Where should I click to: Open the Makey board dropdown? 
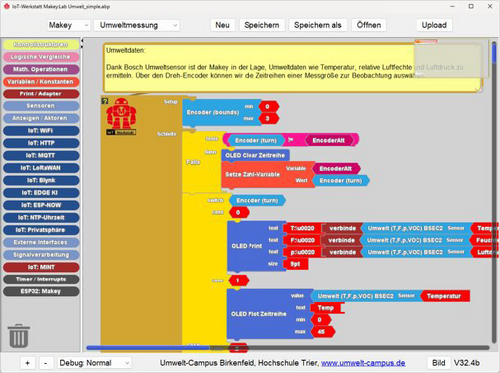pos(68,25)
